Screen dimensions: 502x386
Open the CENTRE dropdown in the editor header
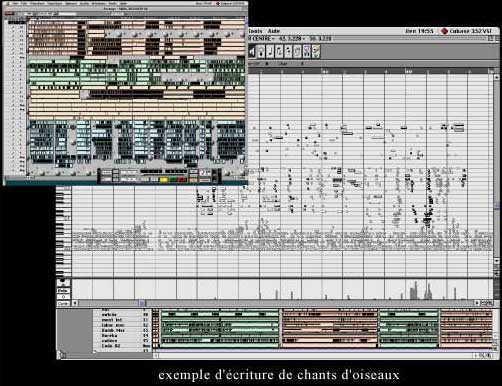pyautogui.click(x=262, y=39)
